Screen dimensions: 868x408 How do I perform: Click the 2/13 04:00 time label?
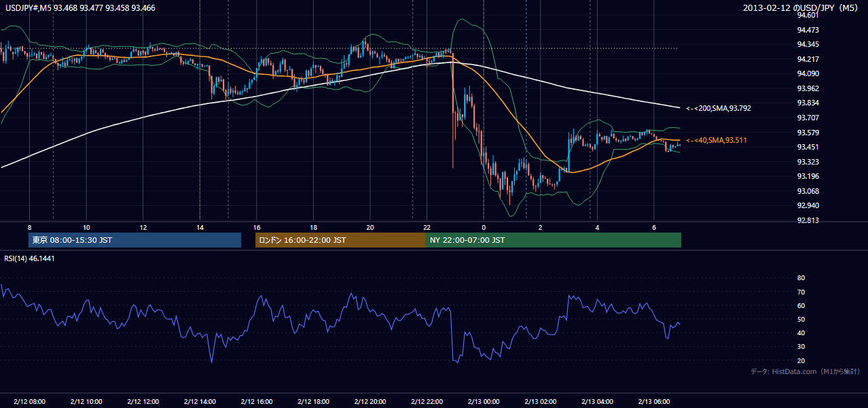(x=596, y=402)
